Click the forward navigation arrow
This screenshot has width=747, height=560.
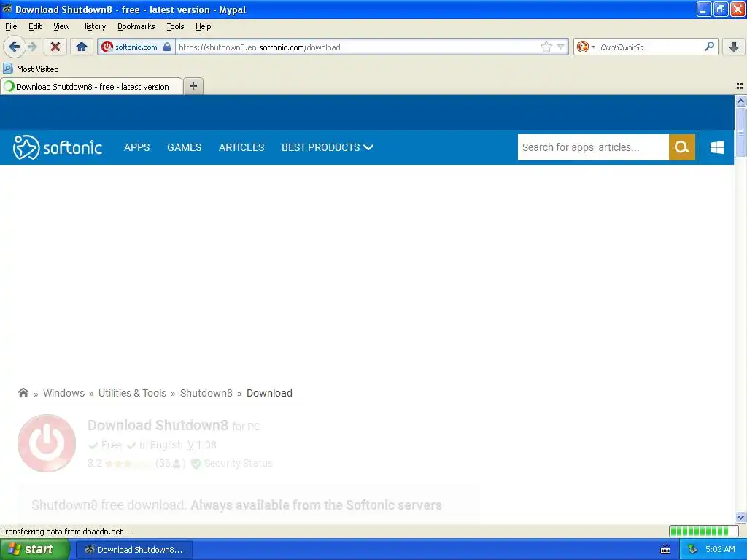pos(32,47)
